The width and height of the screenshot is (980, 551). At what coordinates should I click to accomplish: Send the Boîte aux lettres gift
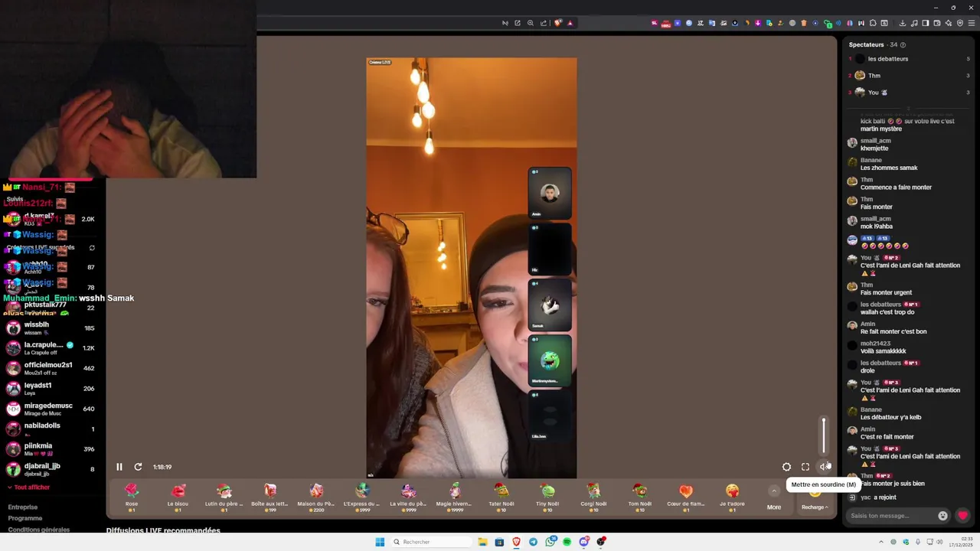[269, 497]
